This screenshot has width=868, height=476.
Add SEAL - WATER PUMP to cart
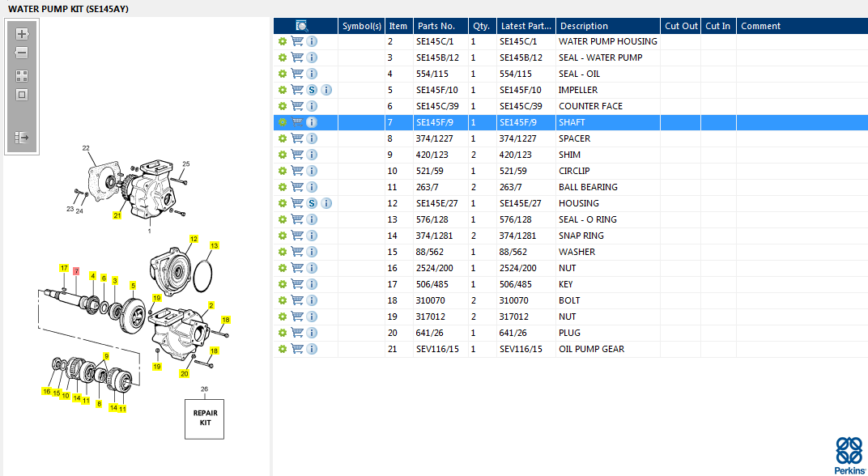(297, 57)
